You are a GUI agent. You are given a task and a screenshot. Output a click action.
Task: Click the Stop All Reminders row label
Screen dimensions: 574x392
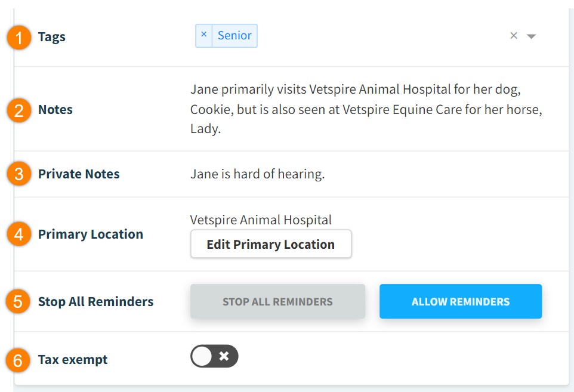pyautogui.click(x=95, y=301)
